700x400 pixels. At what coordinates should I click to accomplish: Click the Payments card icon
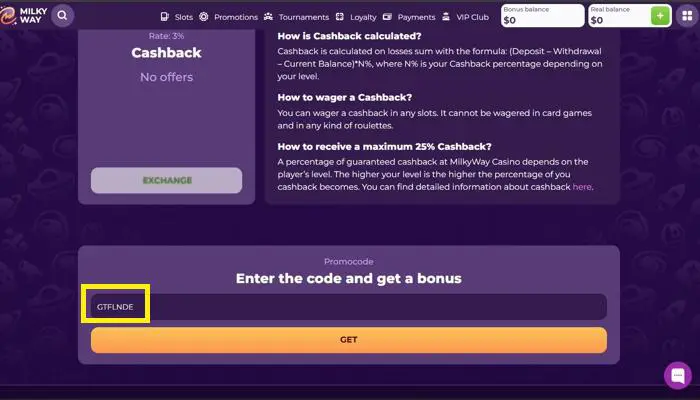click(x=387, y=17)
